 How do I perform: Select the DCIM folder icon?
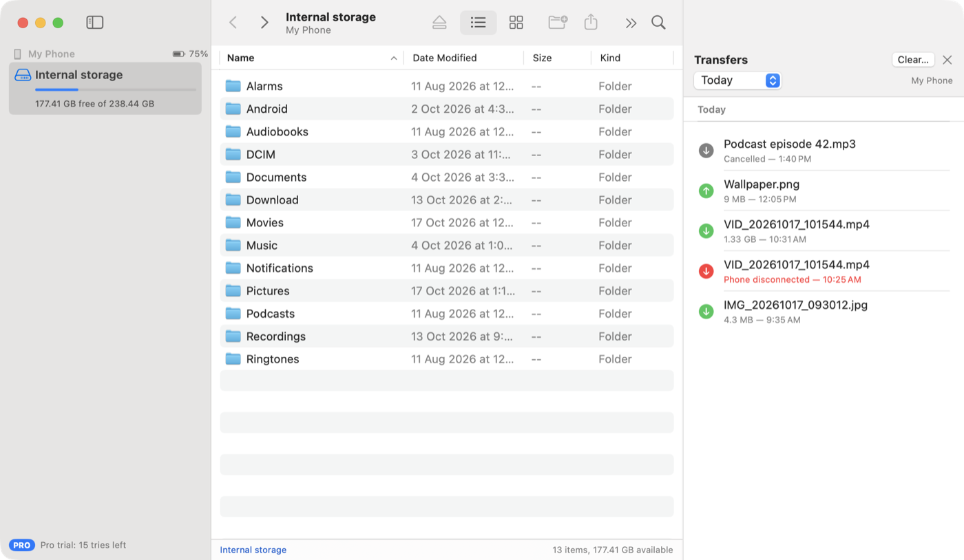point(233,154)
